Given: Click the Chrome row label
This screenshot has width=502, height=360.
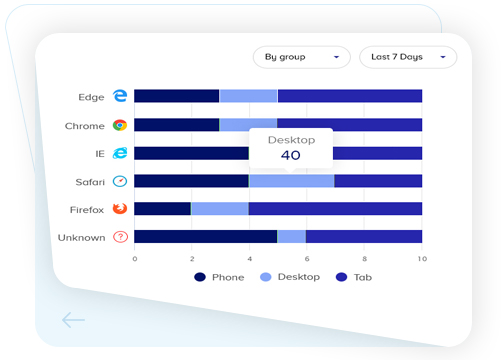Looking at the screenshot, I should click(85, 126).
